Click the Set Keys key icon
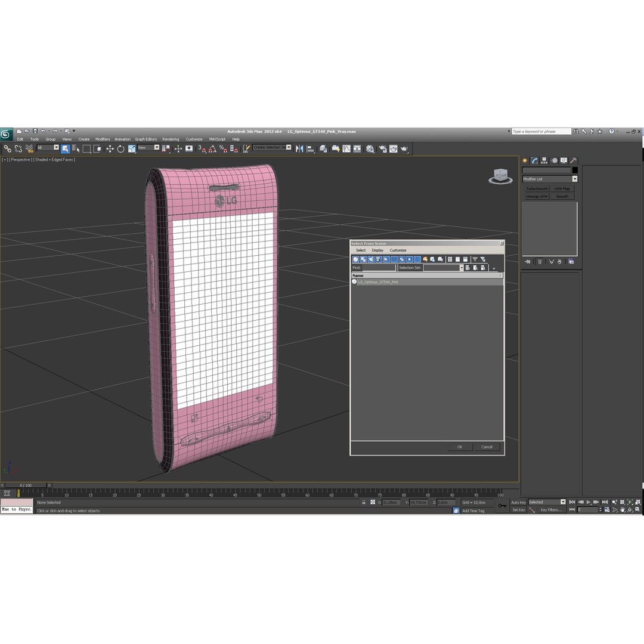The width and height of the screenshot is (644, 644). coord(502,506)
